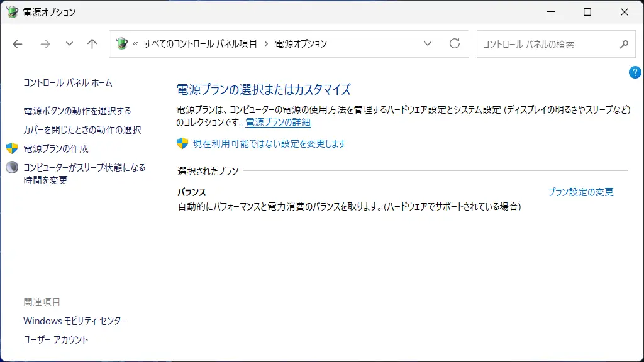The image size is (644, 362).
Task: Open Windows モビリティ センター
Action: (x=75, y=321)
